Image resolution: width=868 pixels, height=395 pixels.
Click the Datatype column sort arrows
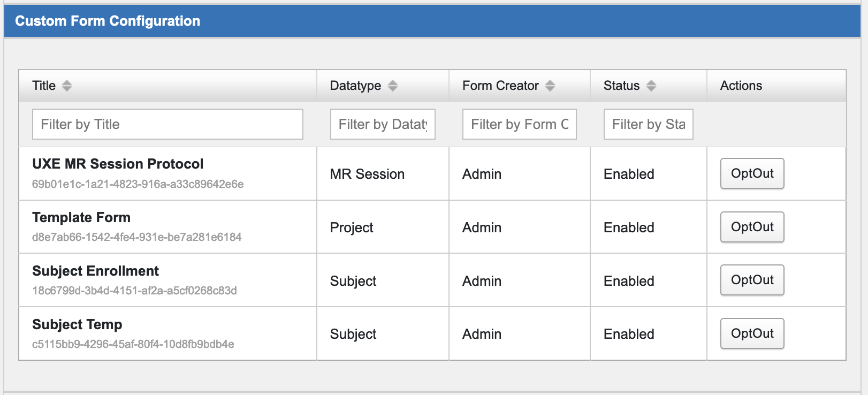pyautogui.click(x=393, y=85)
